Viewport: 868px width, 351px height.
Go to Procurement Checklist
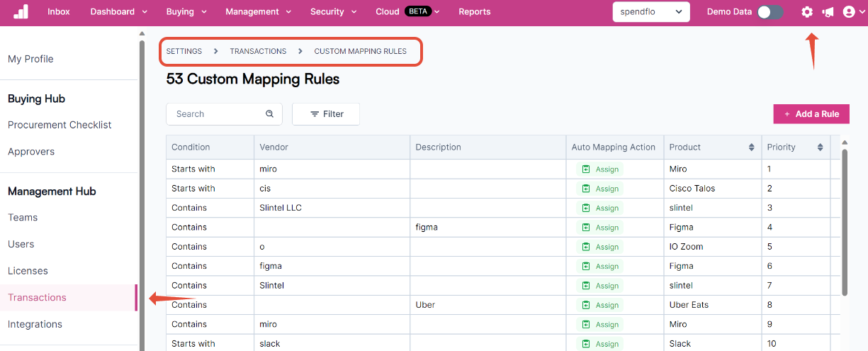[60, 125]
